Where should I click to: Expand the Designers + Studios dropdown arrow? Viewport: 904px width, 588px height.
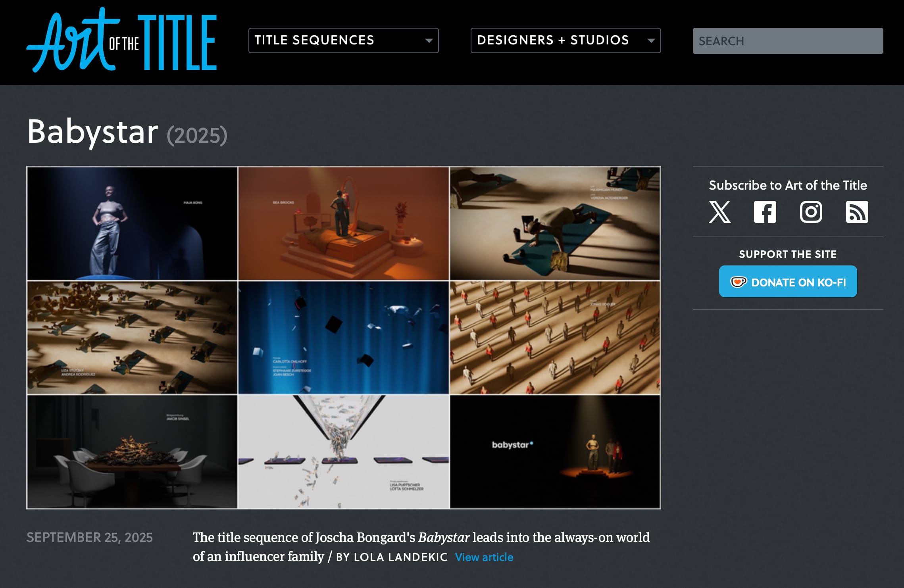coord(651,40)
